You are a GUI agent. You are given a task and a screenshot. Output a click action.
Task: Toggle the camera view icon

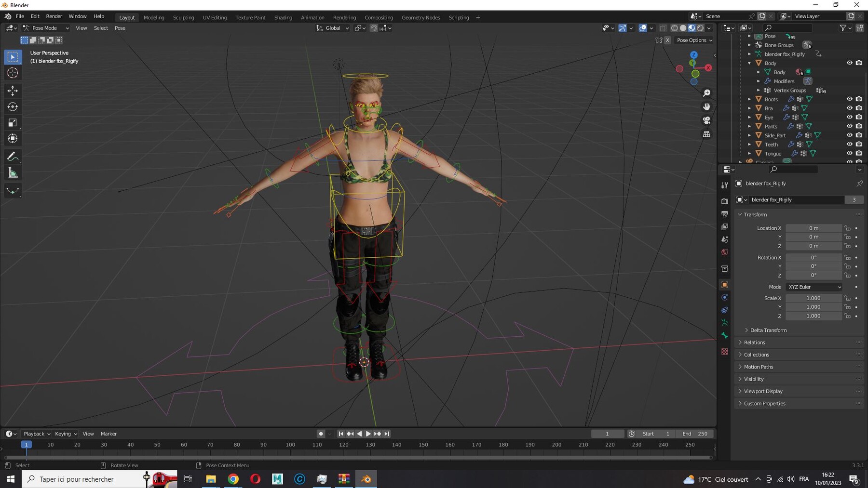(x=706, y=120)
